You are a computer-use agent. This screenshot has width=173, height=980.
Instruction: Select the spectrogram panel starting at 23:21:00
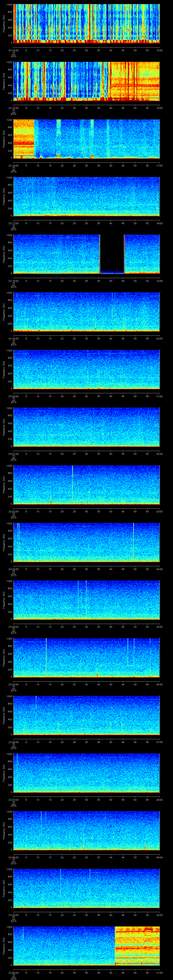(87, 427)
